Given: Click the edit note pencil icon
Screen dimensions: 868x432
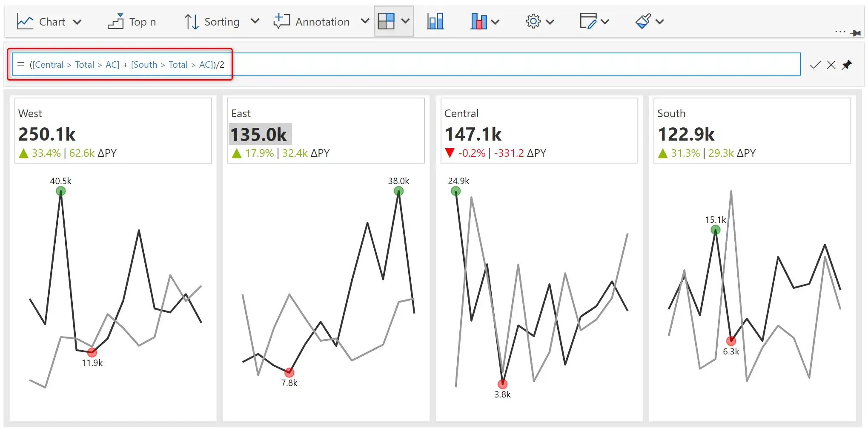Looking at the screenshot, I should point(588,21).
